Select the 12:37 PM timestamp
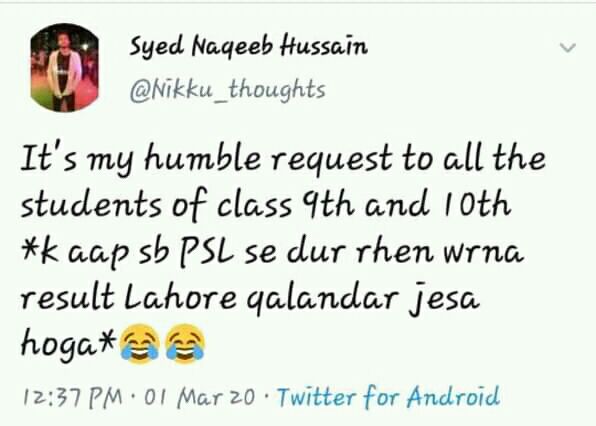This screenshot has height=426, width=596. (73, 398)
